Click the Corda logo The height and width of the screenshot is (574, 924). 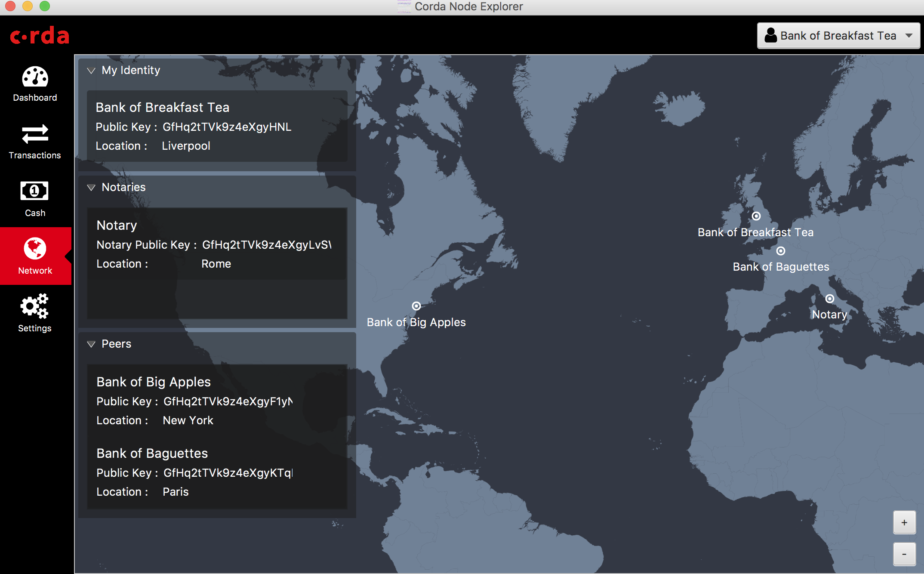(x=40, y=36)
